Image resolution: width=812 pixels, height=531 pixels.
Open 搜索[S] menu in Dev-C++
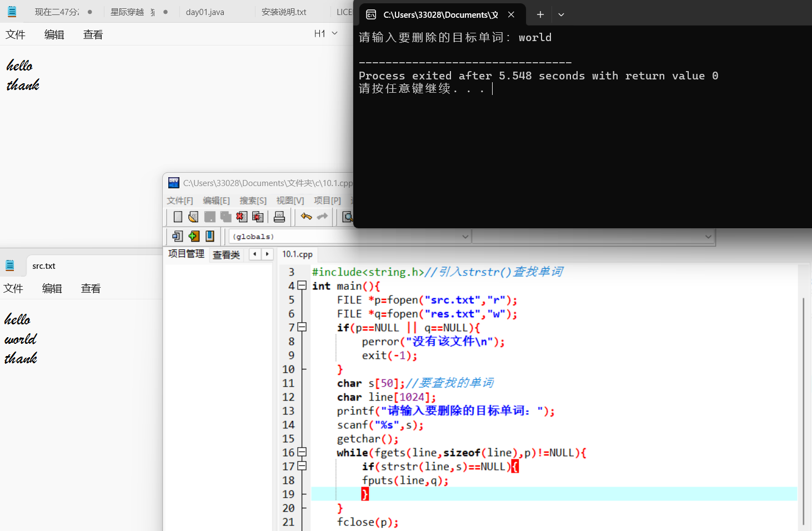(x=253, y=201)
